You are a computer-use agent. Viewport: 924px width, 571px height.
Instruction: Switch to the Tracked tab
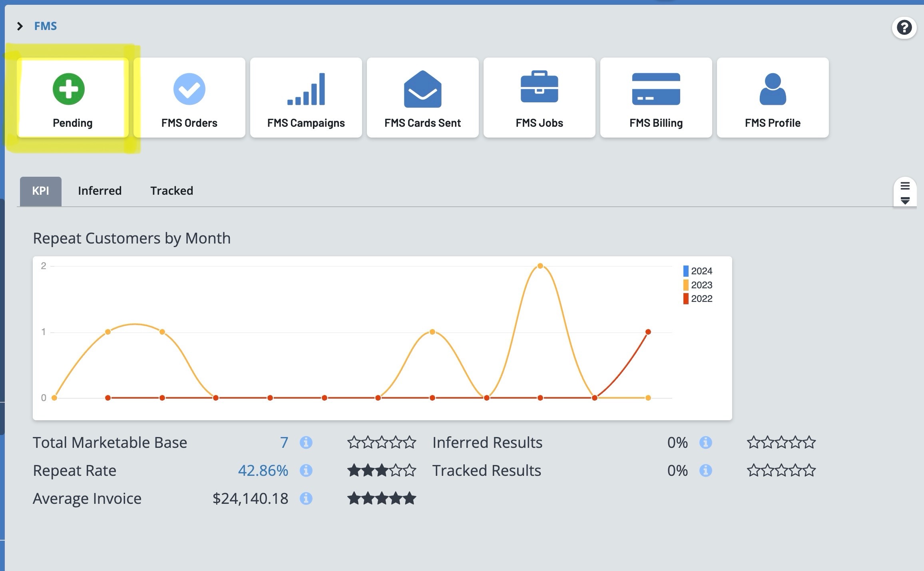(171, 191)
